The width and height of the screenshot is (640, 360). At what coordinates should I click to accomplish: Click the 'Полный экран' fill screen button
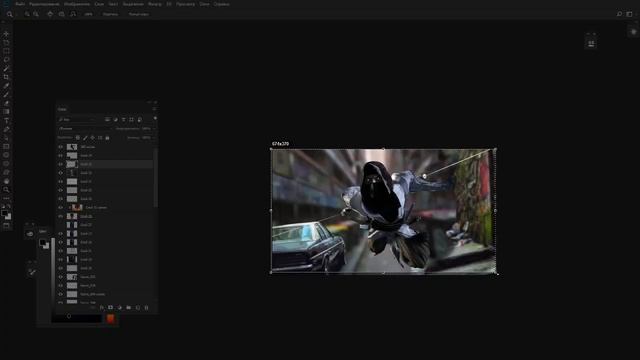139,14
